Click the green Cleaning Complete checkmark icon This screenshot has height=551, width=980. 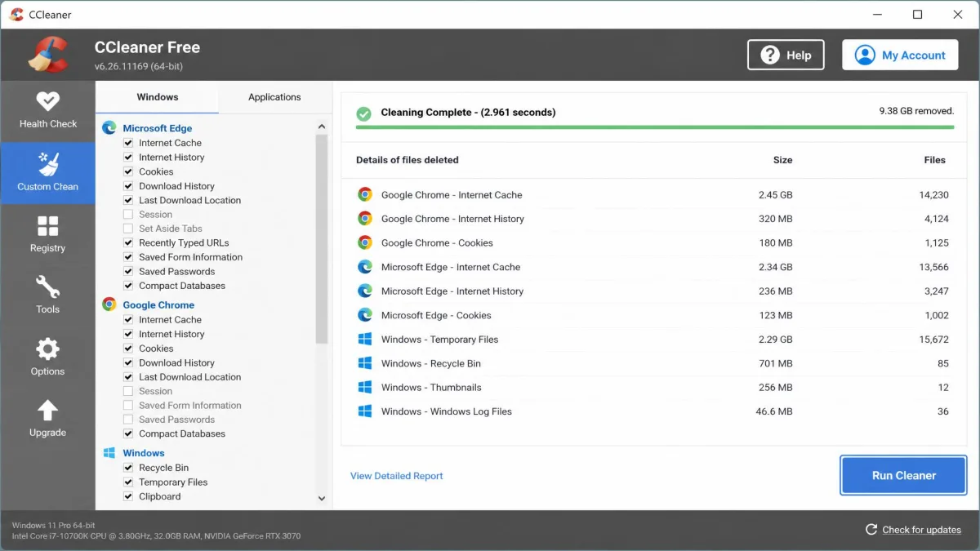point(364,113)
